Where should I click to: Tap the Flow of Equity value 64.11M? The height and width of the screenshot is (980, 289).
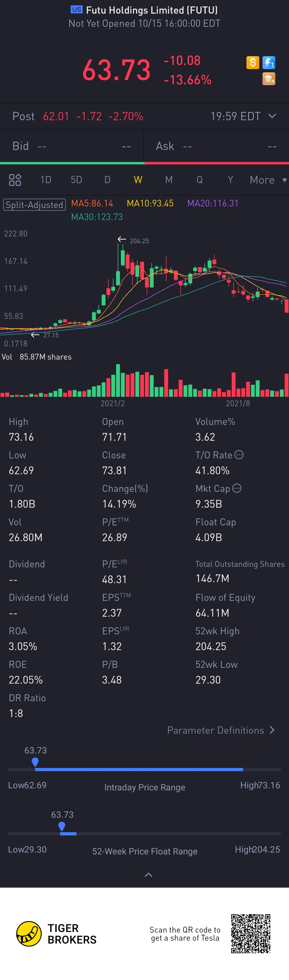point(212,613)
